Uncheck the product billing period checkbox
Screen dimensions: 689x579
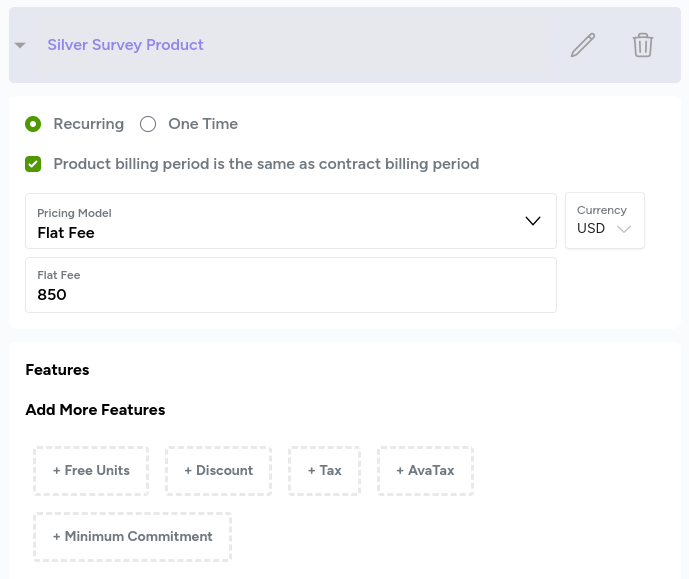tap(33, 164)
